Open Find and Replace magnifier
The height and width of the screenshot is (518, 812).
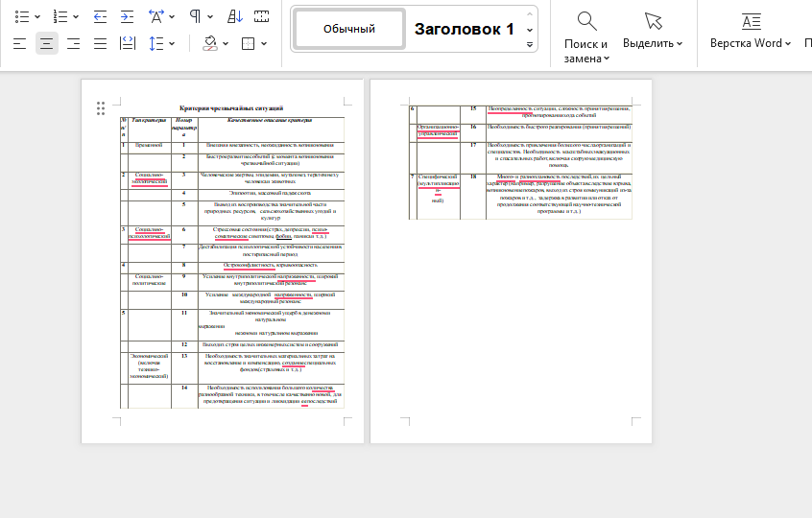click(x=585, y=22)
